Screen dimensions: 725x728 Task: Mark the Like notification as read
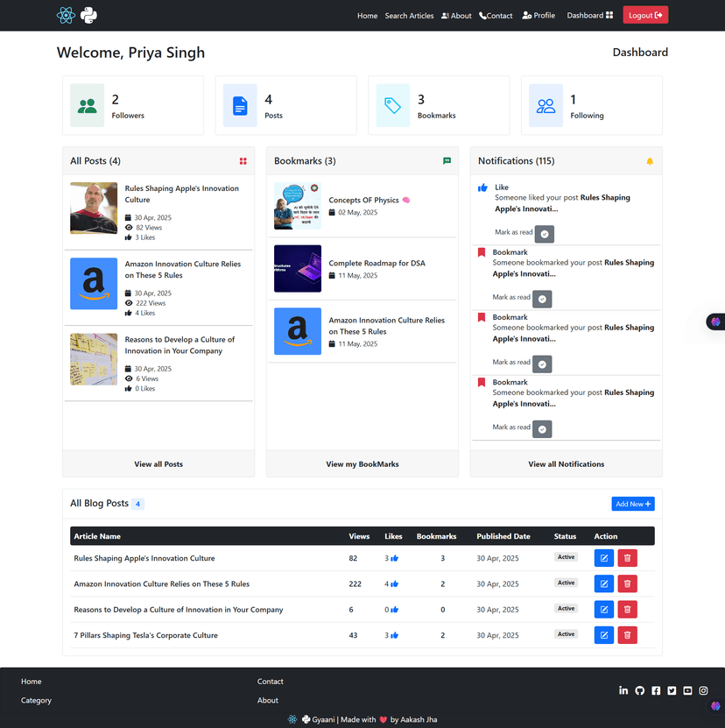[544, 234]
